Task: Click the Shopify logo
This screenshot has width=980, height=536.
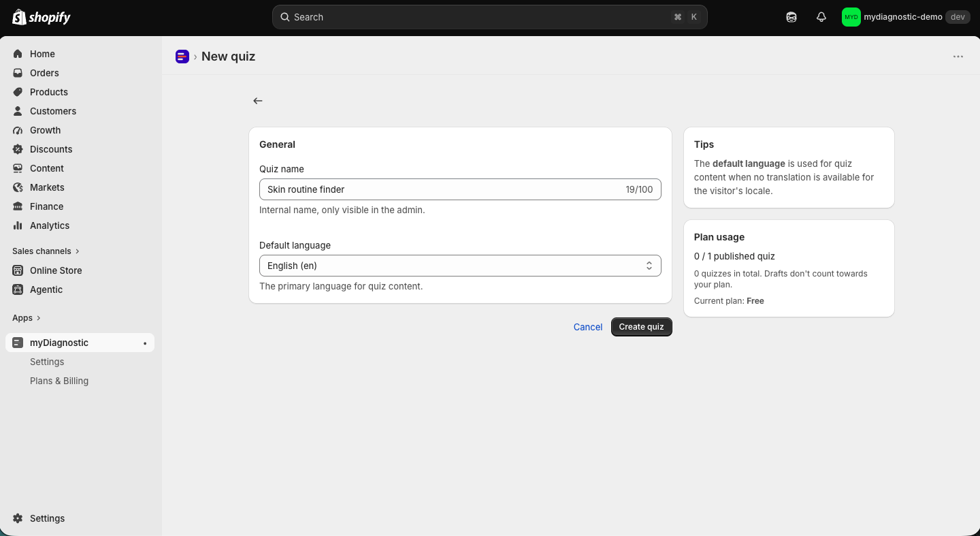Action: [42, 17]
